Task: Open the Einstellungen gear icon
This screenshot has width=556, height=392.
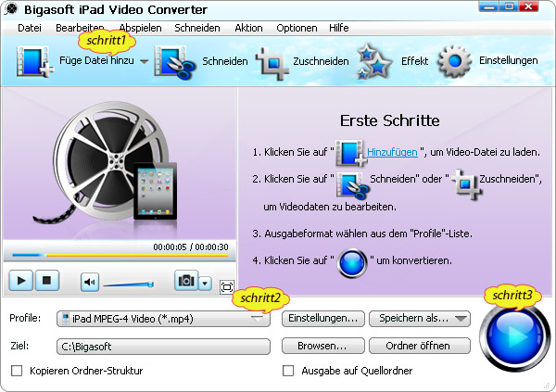Action: (x=455, y=61)
